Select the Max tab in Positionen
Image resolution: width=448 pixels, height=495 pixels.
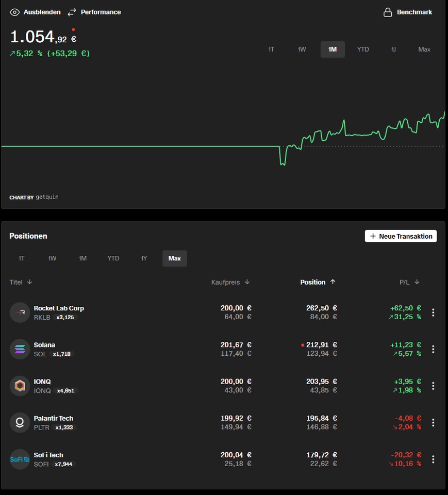tap(175, 258)
